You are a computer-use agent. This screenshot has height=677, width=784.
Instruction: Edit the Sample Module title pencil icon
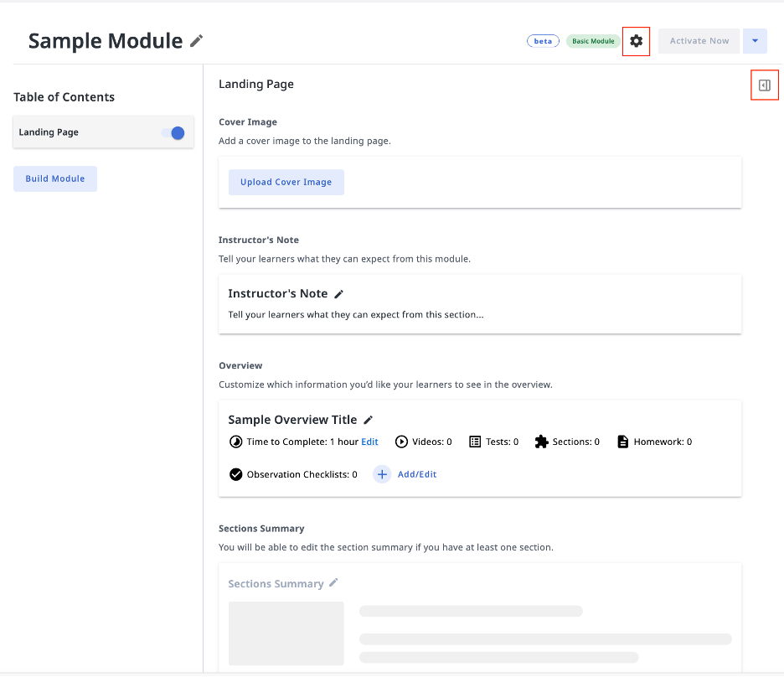[197, 41]
